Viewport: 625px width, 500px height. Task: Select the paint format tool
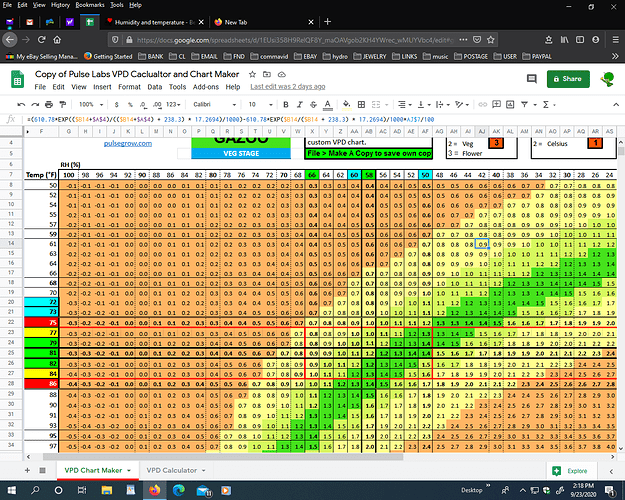[x=63, y=104]
